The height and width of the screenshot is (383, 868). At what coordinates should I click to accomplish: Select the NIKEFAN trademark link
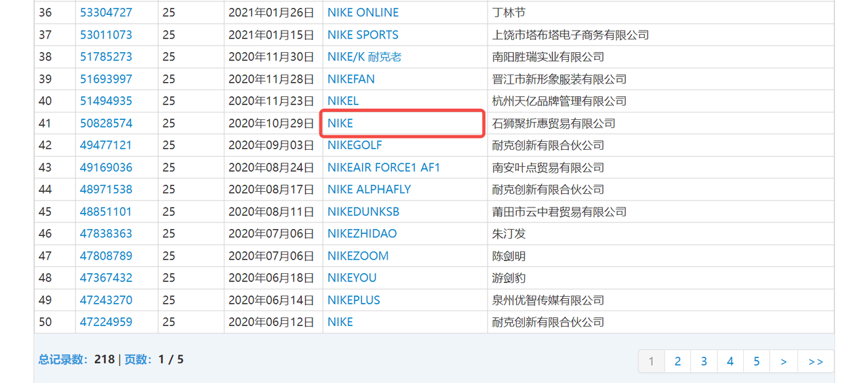tap(351, 79)
